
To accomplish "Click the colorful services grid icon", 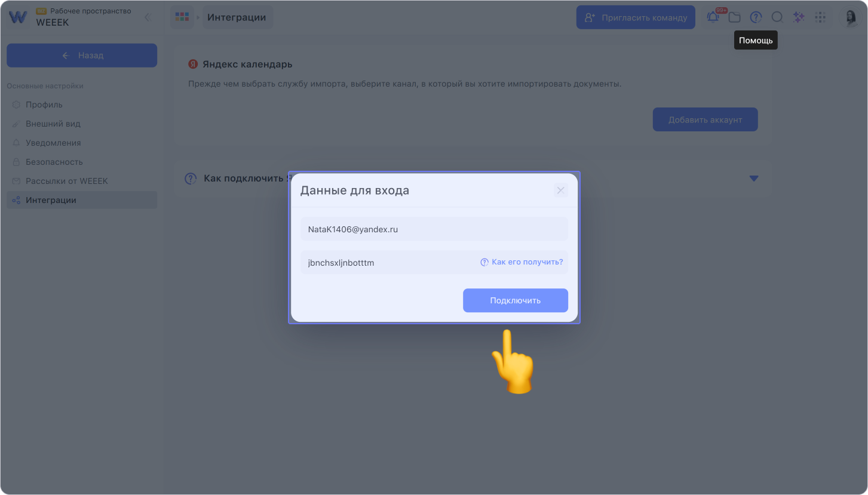I will point(182,17).
